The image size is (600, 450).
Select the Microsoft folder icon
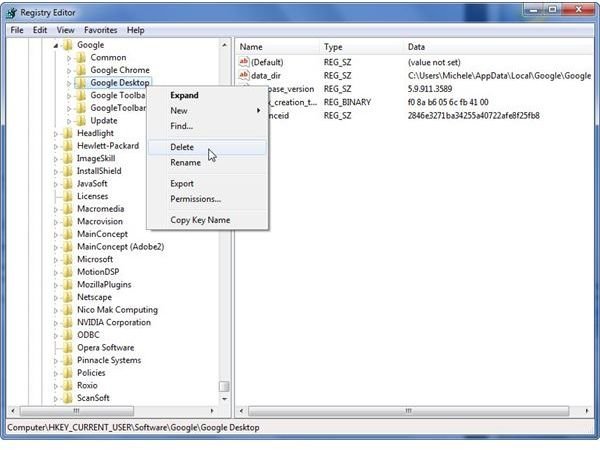click(68, 260)
